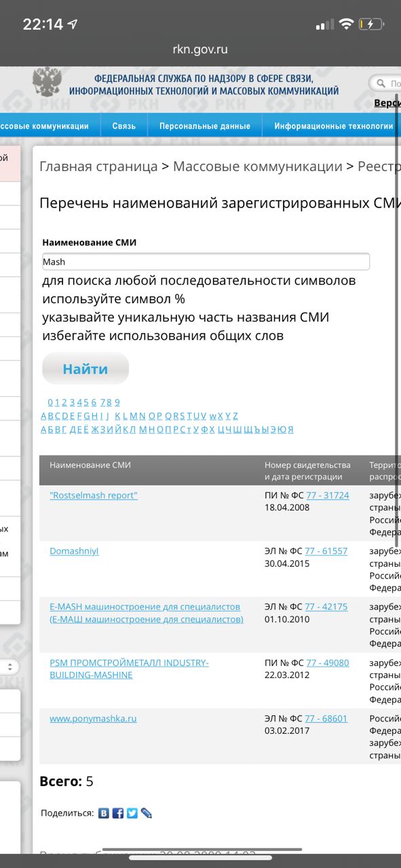Open the Информационные технологии menu tab
401x868 pixels.
(x=332, y=126)
